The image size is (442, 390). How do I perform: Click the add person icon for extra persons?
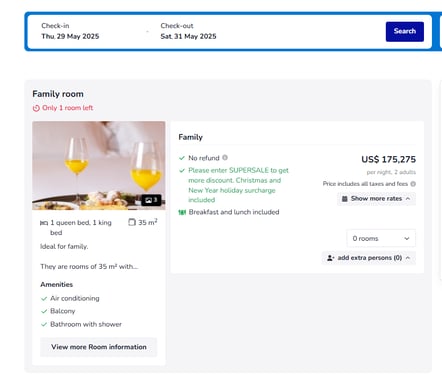point(330,258)
